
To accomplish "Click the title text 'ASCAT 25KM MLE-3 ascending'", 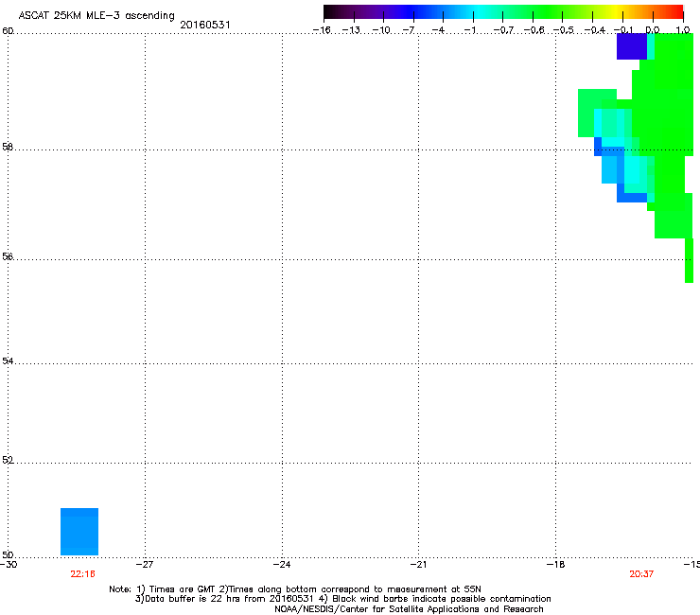I will pos(96,16).
